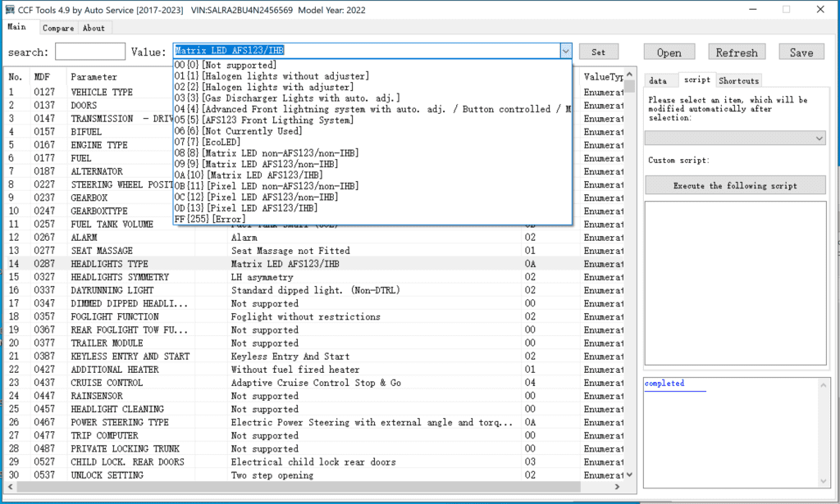Switch to the Compare tab
Screen dimensions: 840x504
pos(57,28)
